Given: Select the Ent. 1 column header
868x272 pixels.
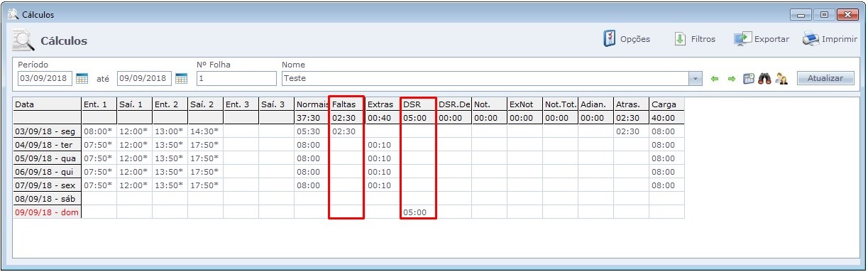Looking at the screenshot, I should (99, 104).
